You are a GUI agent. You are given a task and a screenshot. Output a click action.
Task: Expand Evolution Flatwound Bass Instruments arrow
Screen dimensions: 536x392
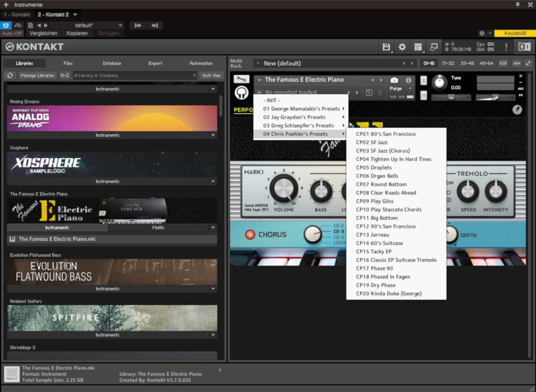(x=213, y=289)
